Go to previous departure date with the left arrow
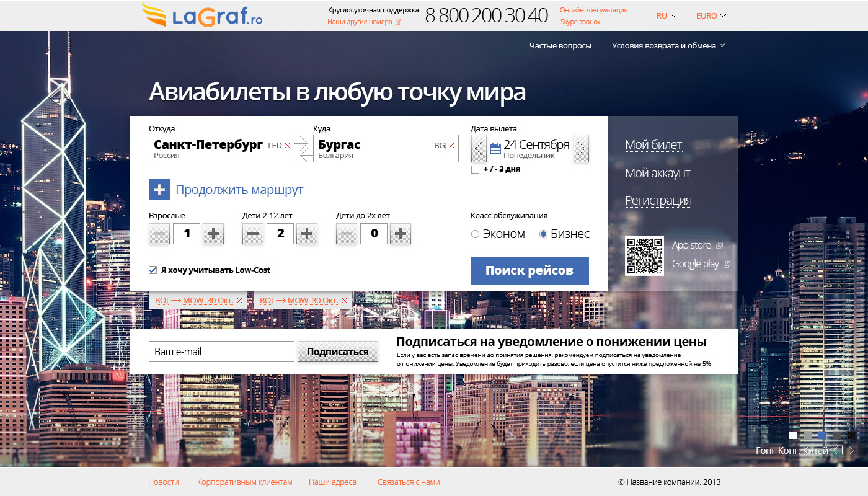This screenshot has width=868, height=496. 479,149
